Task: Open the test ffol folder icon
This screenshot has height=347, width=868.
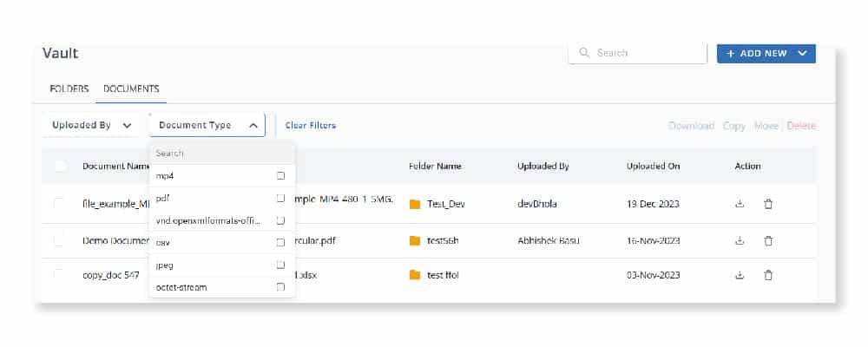Action: [x=415, y=275]
